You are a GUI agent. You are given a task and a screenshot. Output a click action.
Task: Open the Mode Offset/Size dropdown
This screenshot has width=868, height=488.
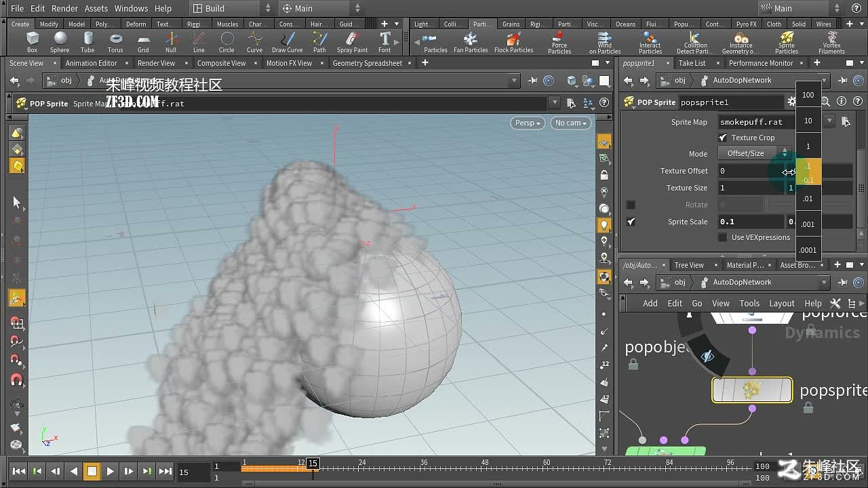[x=755, y=153]
